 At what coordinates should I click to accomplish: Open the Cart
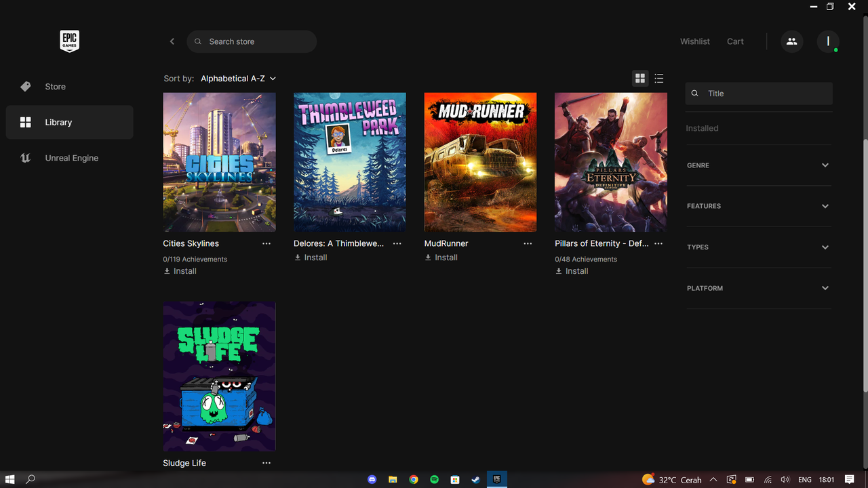coord(735,41)
